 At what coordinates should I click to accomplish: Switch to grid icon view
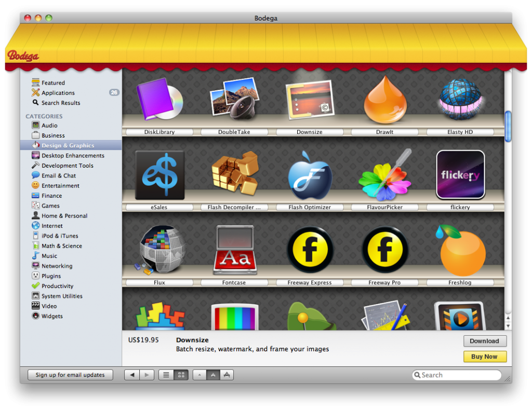click(x=181, y=375)
